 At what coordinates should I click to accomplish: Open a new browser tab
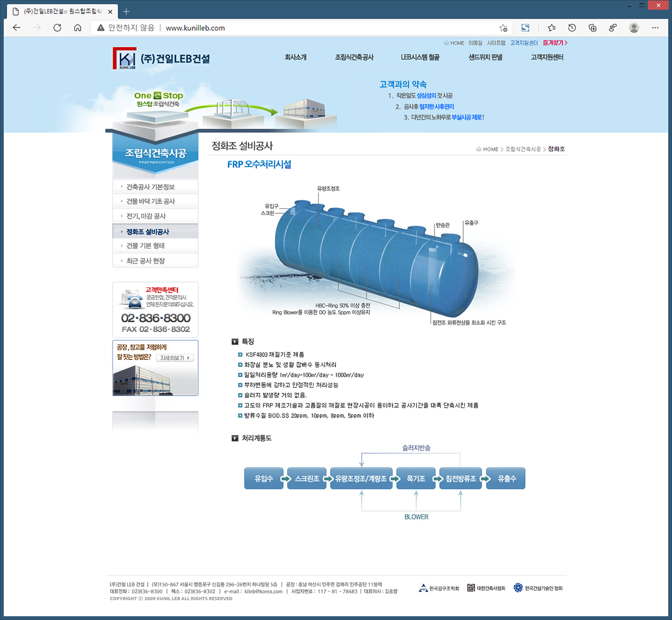click(126, 11)
